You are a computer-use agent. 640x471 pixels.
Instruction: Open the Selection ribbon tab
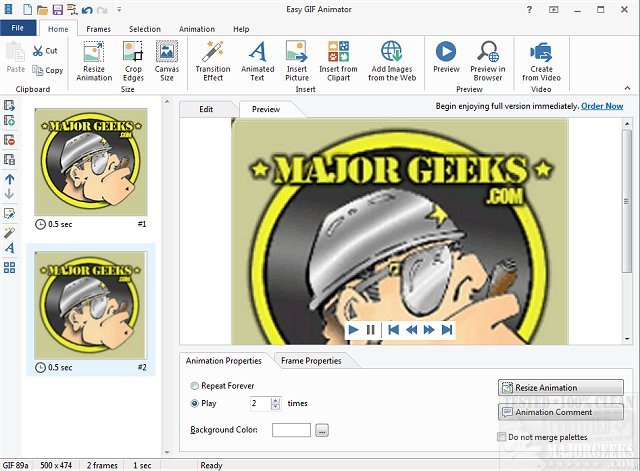click(x=145, y=29)
